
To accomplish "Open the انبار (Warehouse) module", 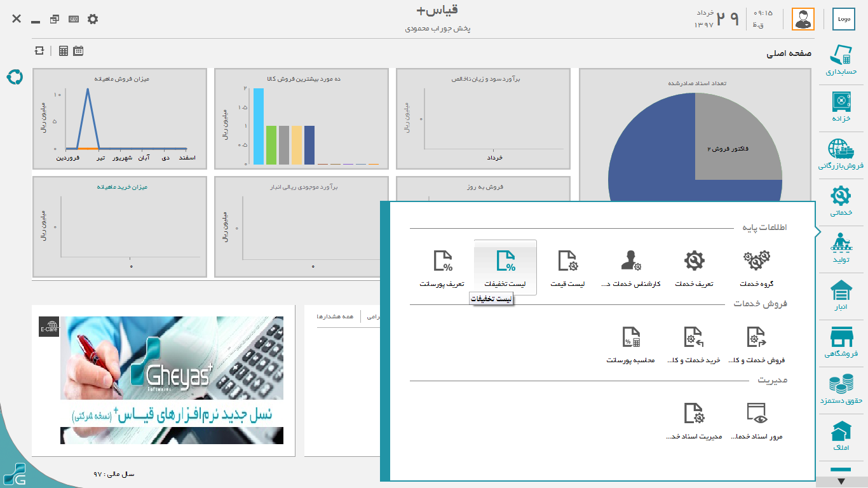I will point(841,296).
